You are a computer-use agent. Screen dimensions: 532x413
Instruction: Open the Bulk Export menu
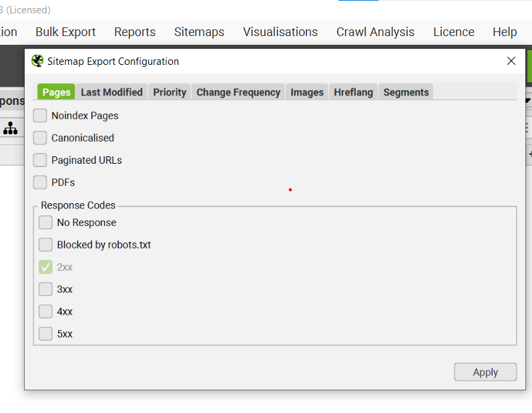[65, 32]
